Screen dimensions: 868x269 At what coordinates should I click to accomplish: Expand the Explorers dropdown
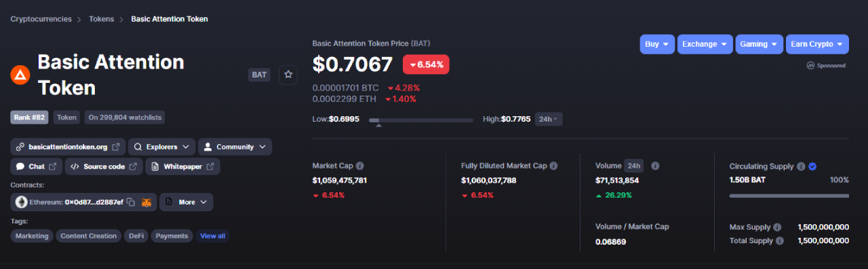pyautogui.click(x=161, y=147)
